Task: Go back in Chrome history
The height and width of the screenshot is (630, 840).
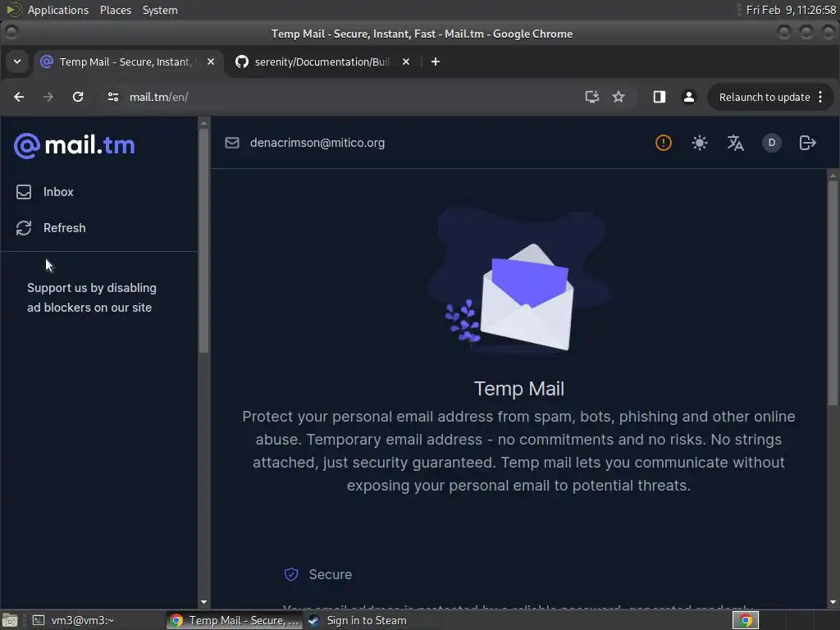Action: [19, 97]
